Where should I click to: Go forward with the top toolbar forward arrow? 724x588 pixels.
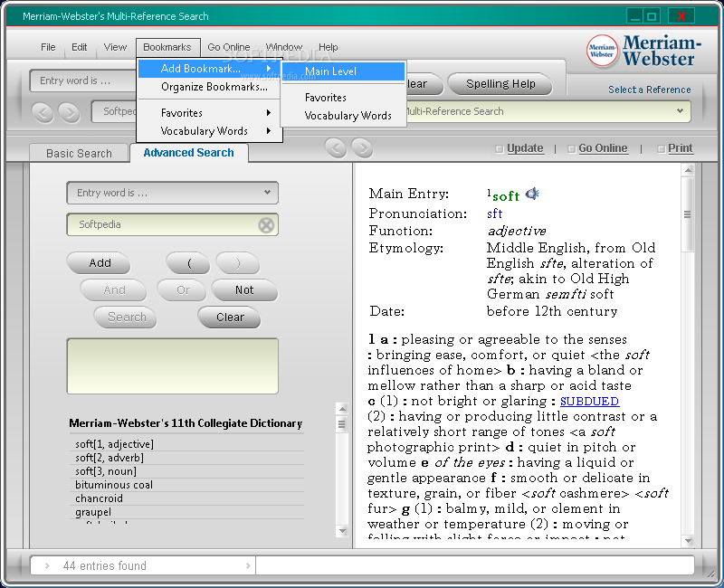(70, 112)
